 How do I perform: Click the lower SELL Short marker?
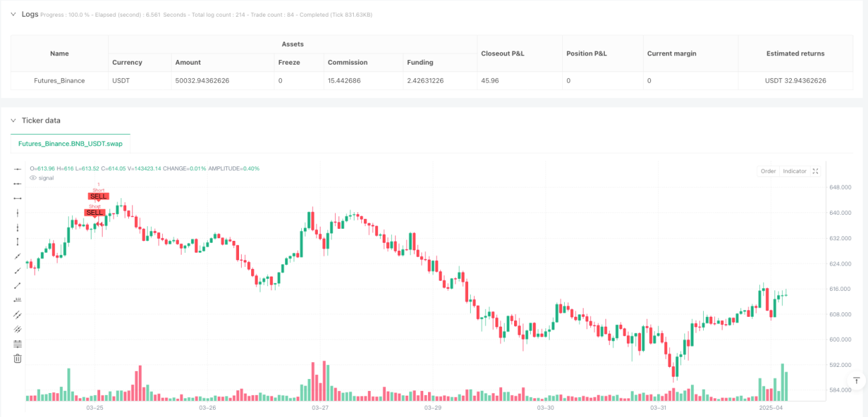[x=95, y=212]
